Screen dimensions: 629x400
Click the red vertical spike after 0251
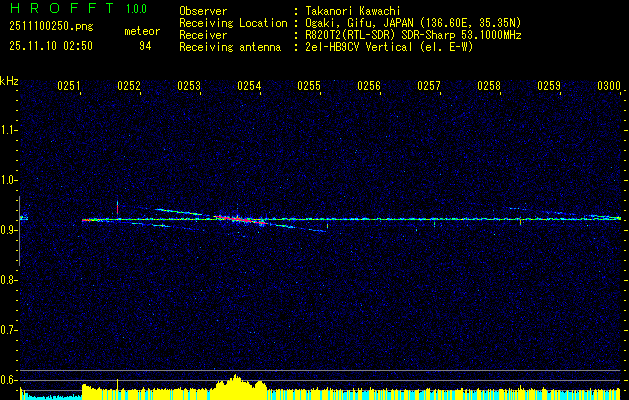(118, 208)
